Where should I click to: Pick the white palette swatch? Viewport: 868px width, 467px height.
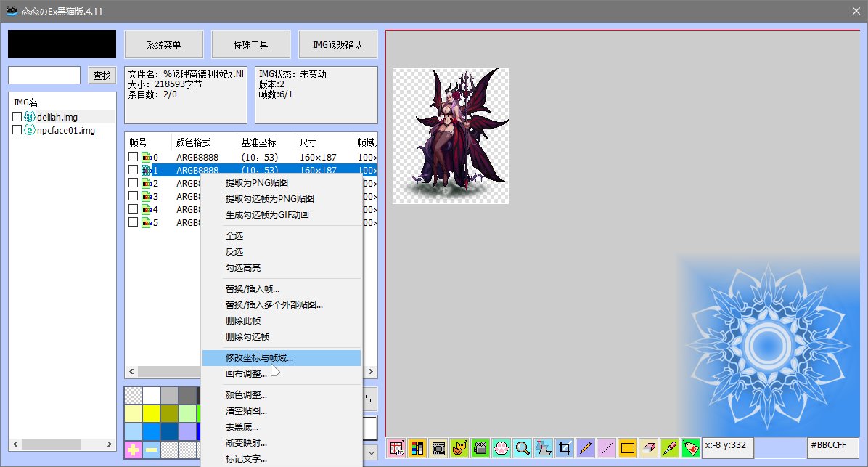[151, 395]
